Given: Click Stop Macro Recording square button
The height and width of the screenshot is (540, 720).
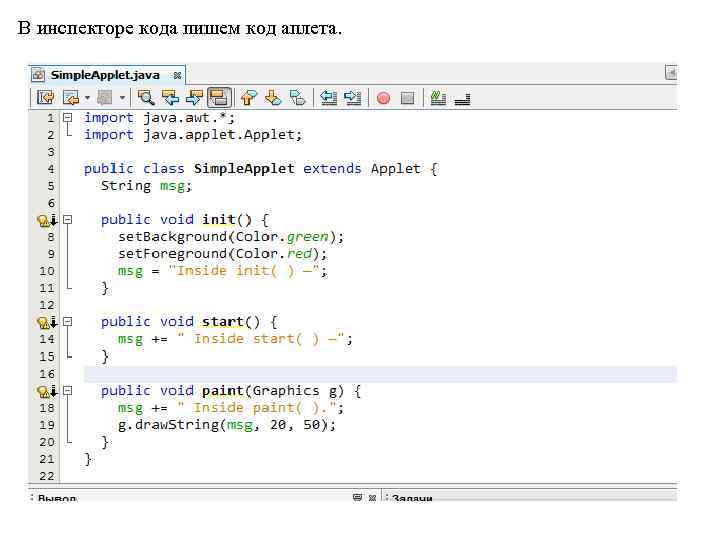Looking at the screenshot, I should [407, 98].
